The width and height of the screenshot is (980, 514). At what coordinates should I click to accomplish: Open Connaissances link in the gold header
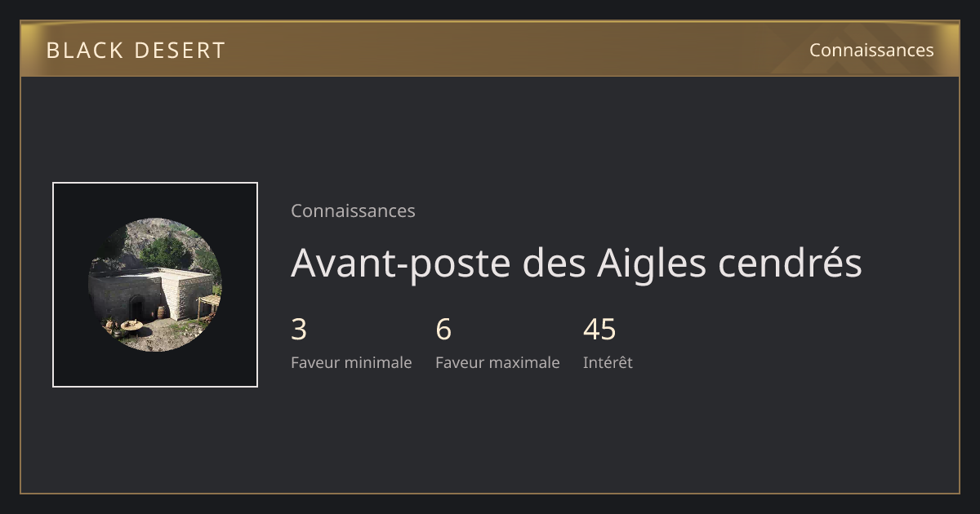[x=871, y=51]
